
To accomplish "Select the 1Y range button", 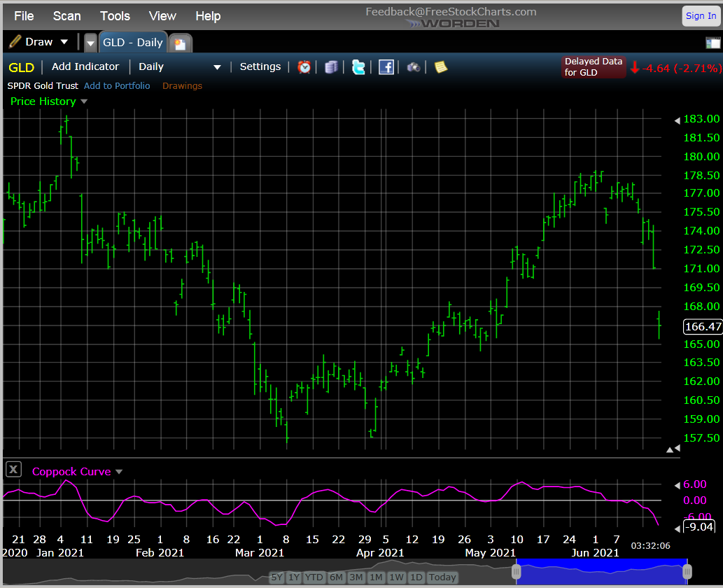I will (x=294, y=577).
